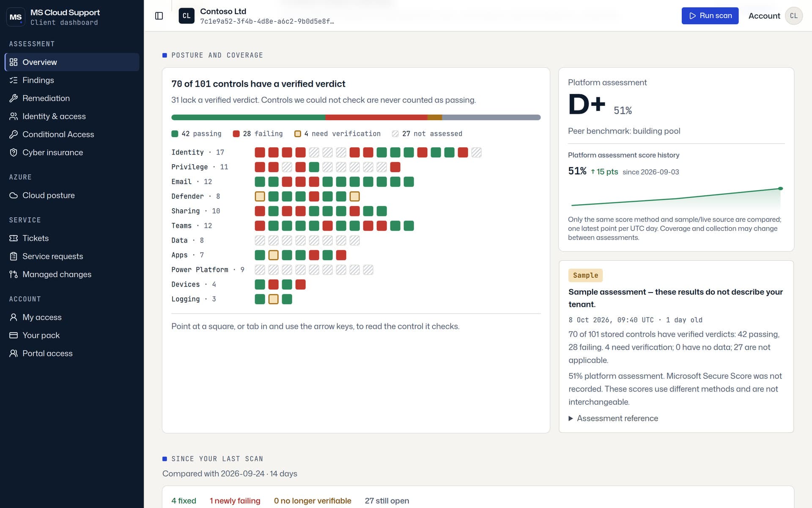
Task: Click the '28 failing' legend entry
Action: click(x=258, y=134)
